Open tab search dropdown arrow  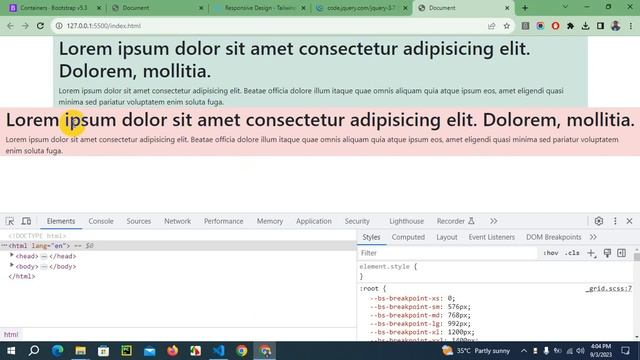(x=565, y=7)
